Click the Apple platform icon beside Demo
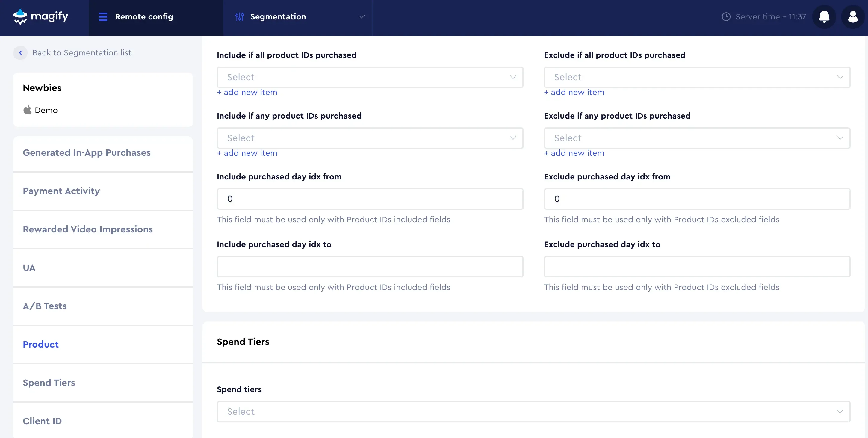 pyautogui.click(x=27, y=110)
